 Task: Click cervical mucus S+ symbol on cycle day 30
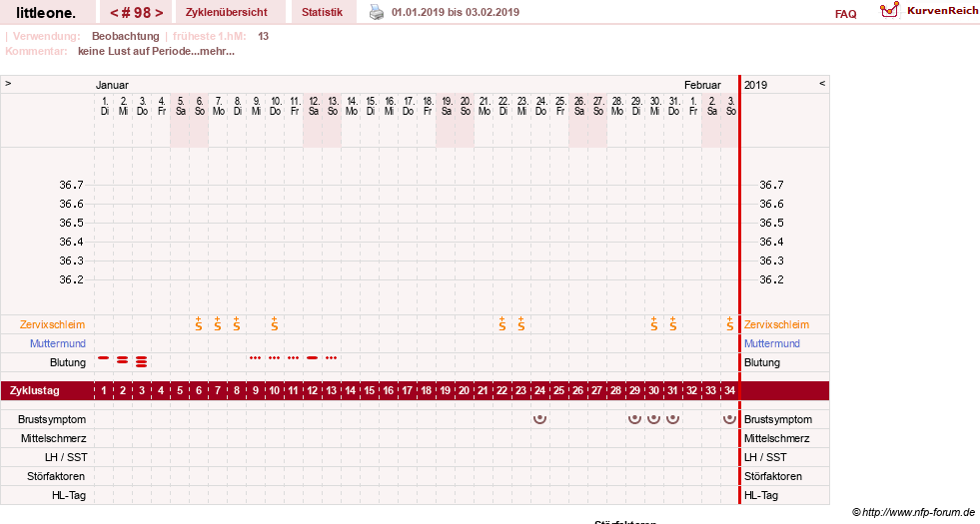coord(653,323)
